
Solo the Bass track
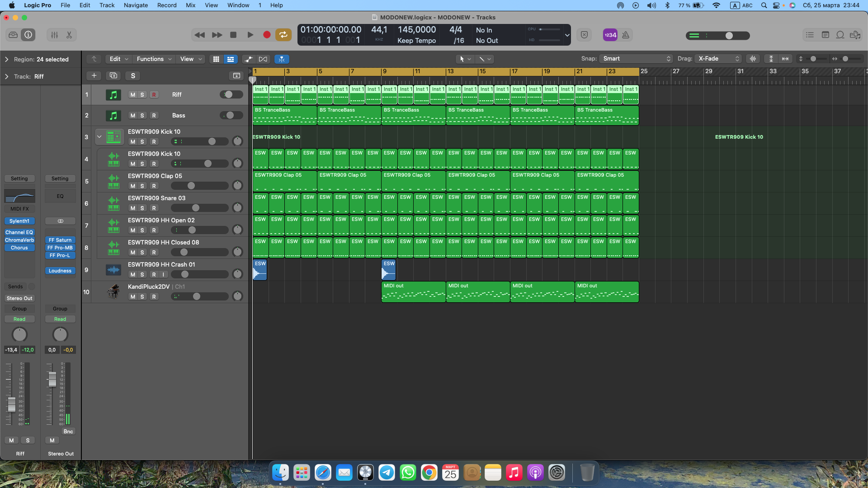pos(142,116)
